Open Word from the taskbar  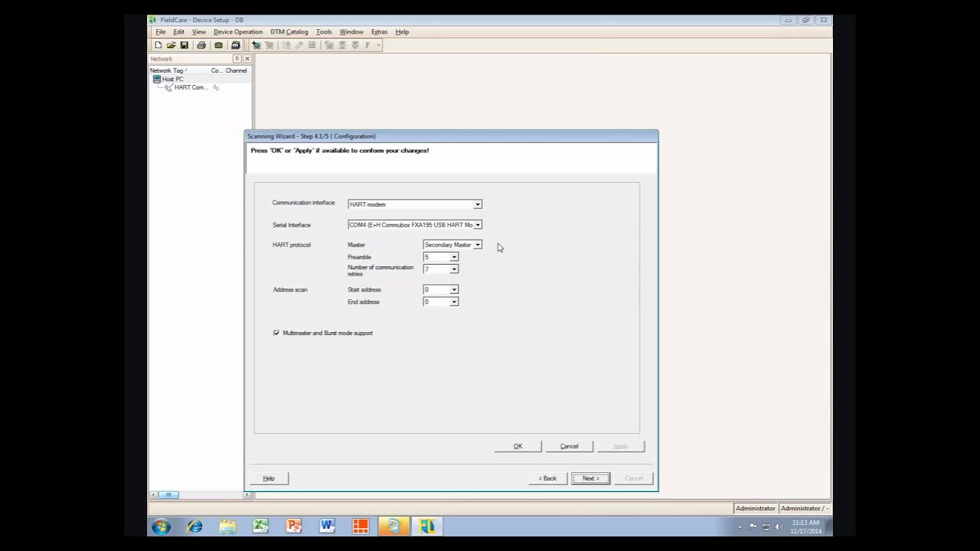point(327,527)
